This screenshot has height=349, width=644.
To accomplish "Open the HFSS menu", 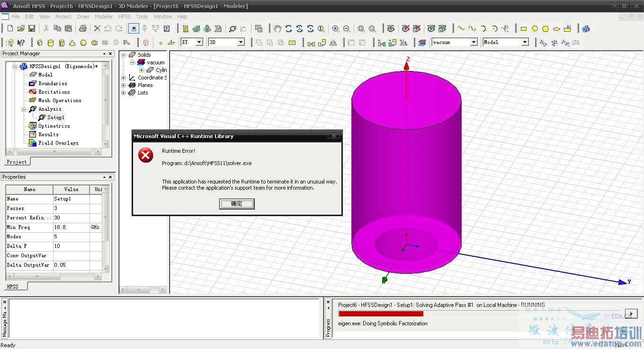I will (125, 17).
